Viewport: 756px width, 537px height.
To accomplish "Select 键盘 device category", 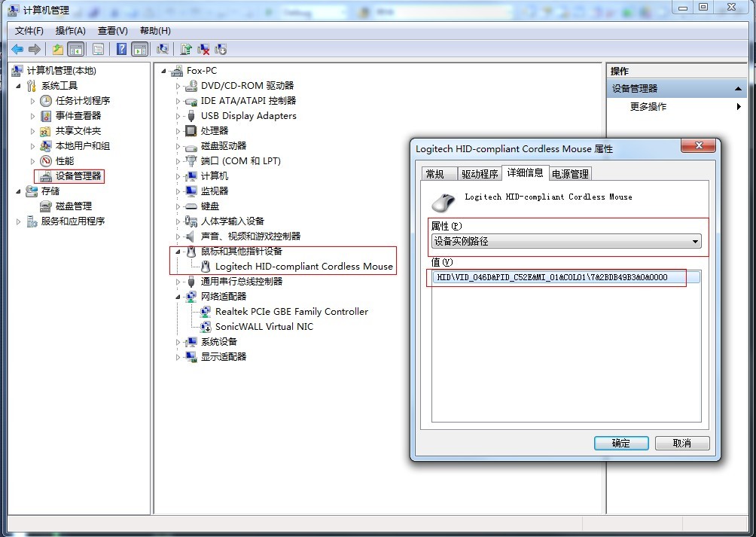I will pos(210,206).
